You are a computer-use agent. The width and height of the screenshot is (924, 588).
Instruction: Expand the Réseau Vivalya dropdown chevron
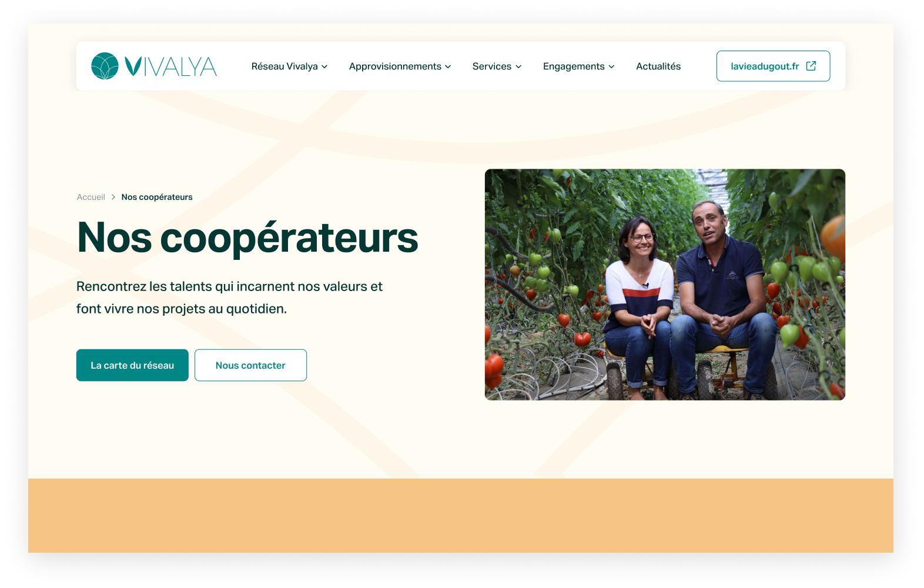(x=324, y=67)
